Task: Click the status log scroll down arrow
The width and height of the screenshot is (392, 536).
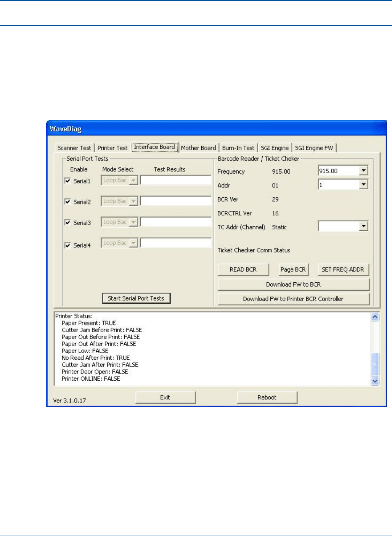Action: [375, 381]
